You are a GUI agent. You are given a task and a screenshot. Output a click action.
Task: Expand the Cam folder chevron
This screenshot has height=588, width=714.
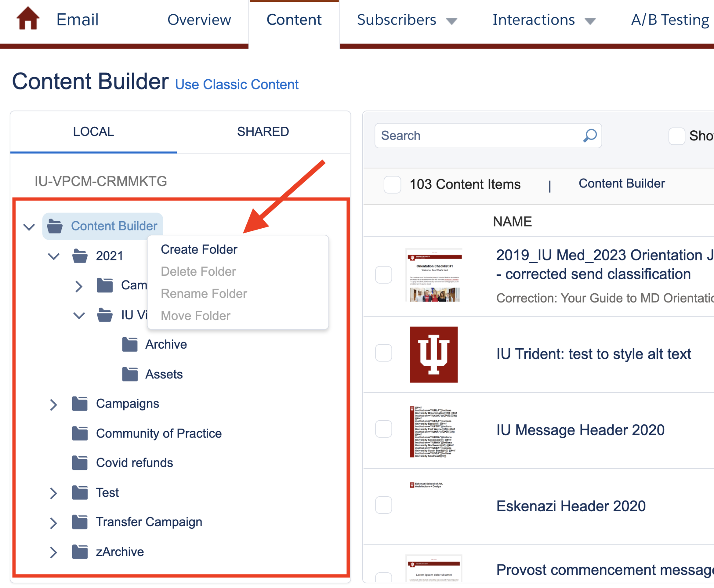tap(79, 286)
